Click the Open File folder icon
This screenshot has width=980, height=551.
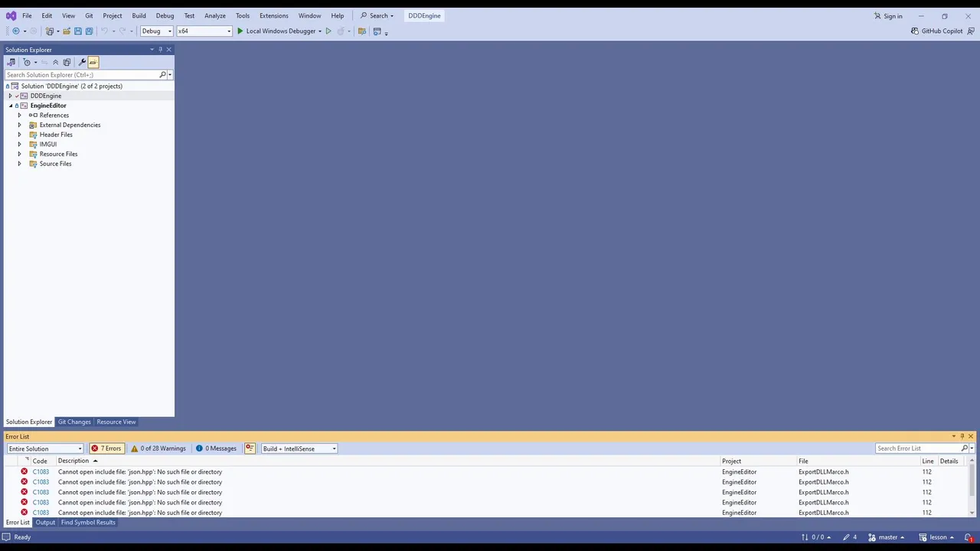coord(67,31)
